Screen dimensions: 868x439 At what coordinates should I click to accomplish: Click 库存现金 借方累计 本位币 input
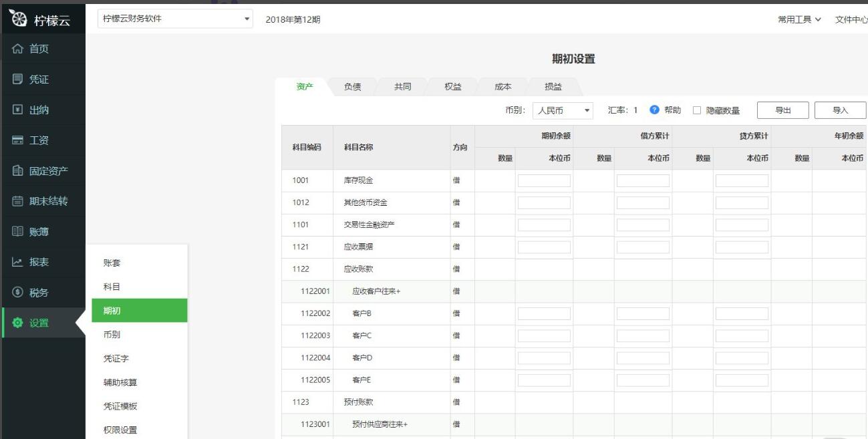click(643, 180)
